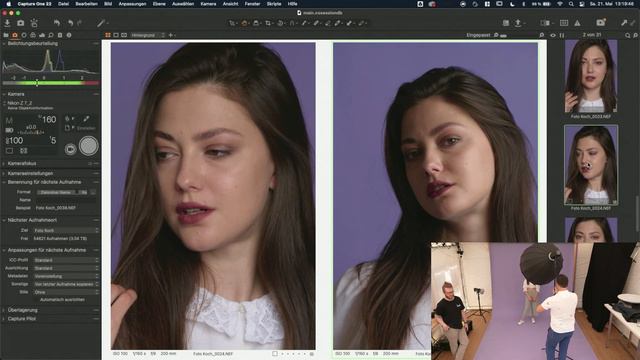Viewport: 640px width, 360px height.
Task: Collapse the Nächster Aufnahmeort panel
Action: [x=4, y=220]
